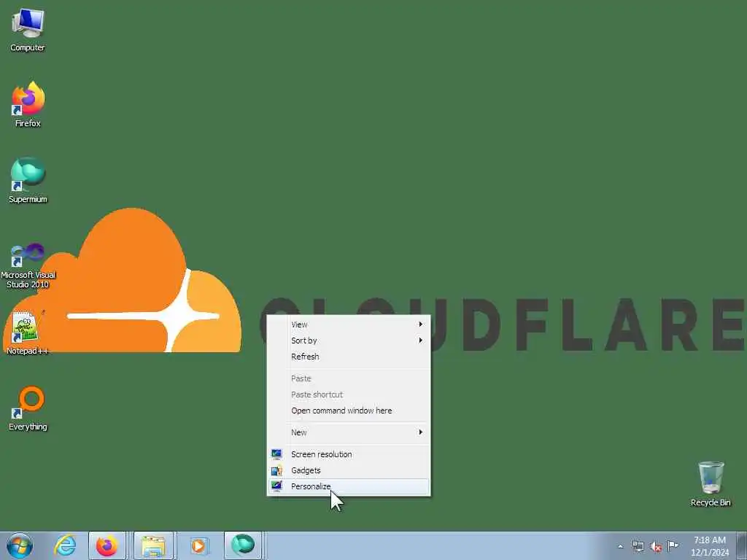Expand the Sort by submenu
The width and height of the screenshot is (747, 560).
(348, 341)
